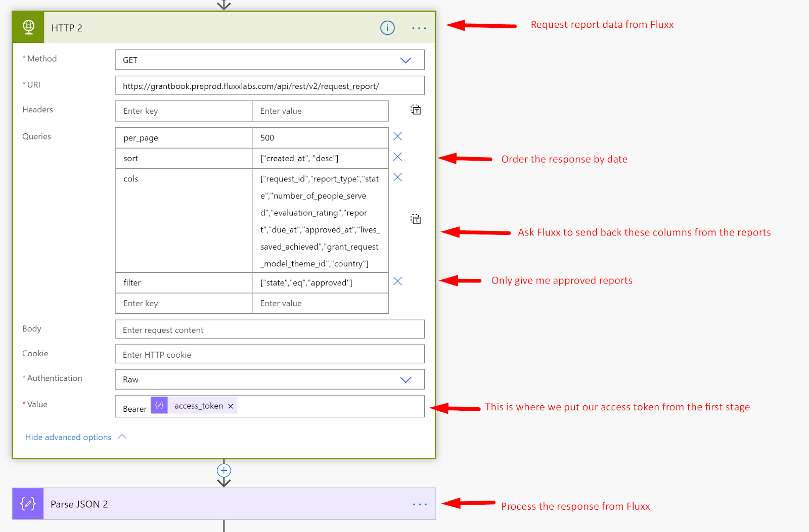Click the Headers key field
This screenshot has height=532, width=809.
184,111
